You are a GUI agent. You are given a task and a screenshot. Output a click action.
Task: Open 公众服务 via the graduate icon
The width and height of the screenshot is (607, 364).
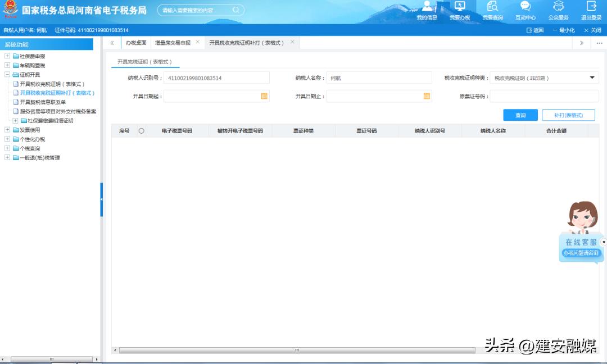pyautogui.click(x=558, y=7)
